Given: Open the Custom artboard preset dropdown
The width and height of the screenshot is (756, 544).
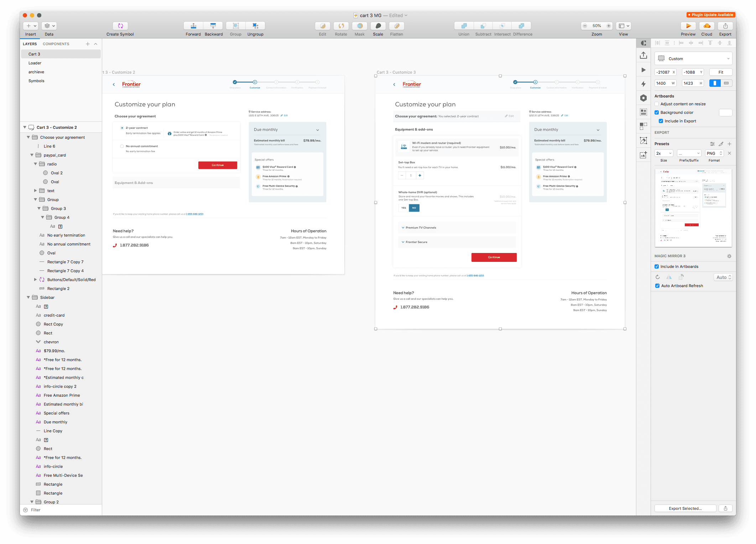Looking at the screenshot, I should (x=693, y=59).
